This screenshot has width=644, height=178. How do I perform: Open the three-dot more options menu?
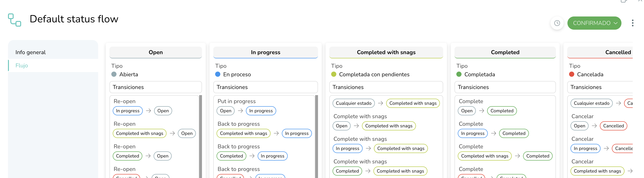pos(632,23)
